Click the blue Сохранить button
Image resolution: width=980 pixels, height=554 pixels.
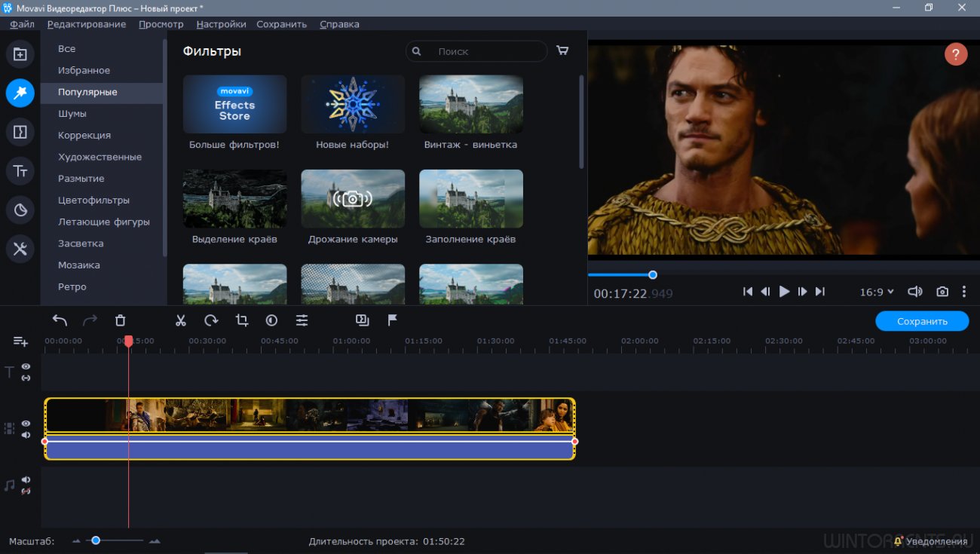[x=922, y=321]
